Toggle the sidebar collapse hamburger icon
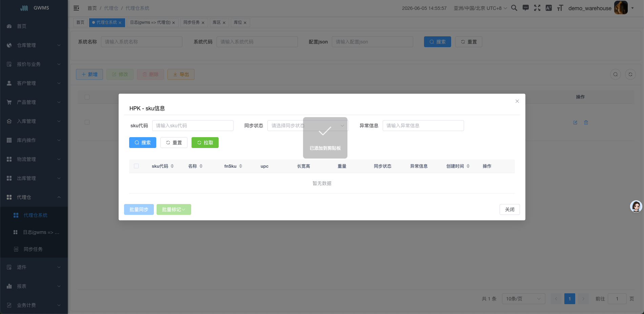644x314 pixels. tap(76, 8)
